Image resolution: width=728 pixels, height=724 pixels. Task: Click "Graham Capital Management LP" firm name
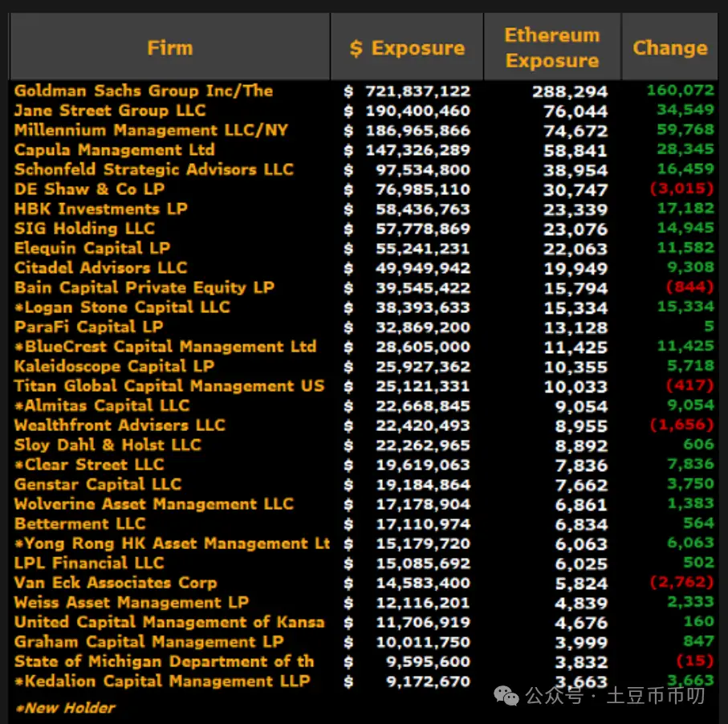point(149,642)
